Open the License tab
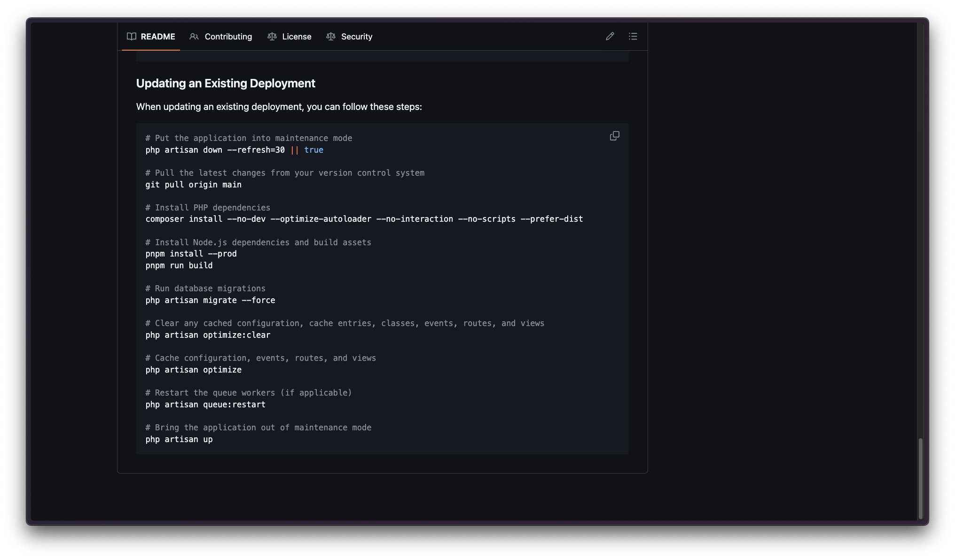Image resolution: width=955 pixels, height=560 pixels. click(x=290, y=37)
